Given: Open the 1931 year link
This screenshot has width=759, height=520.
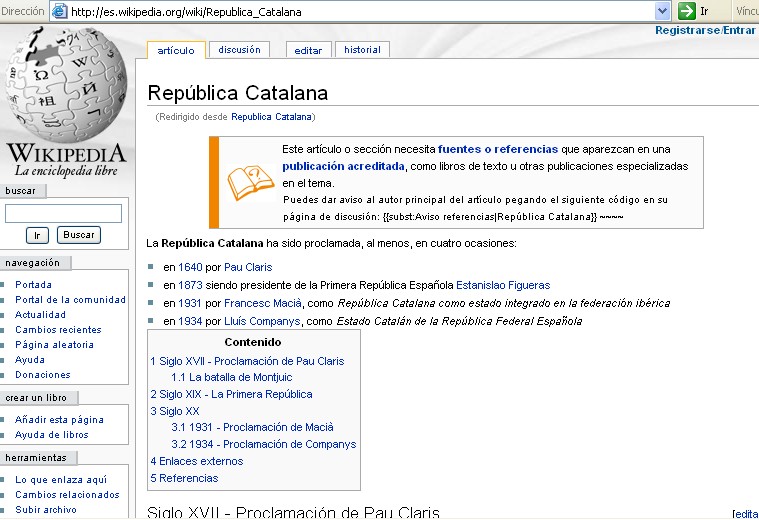Looking at the screenshot, I should tap(189, 303).
